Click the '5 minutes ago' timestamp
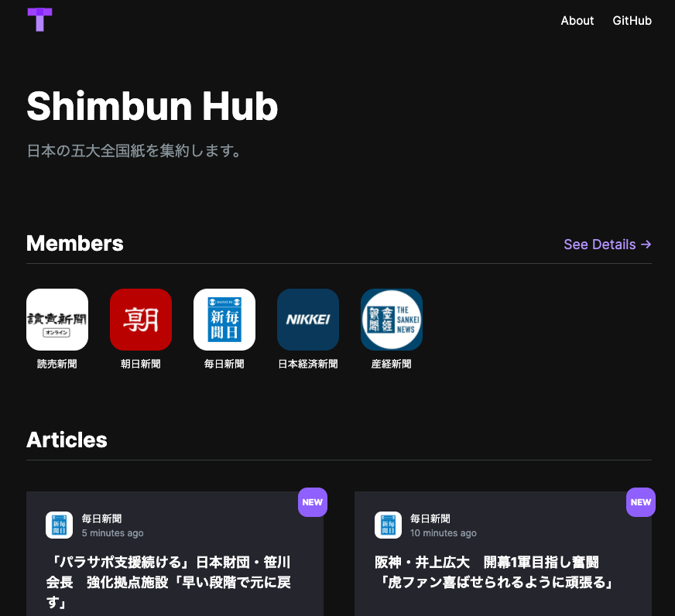675x616 pixels. 113,533
